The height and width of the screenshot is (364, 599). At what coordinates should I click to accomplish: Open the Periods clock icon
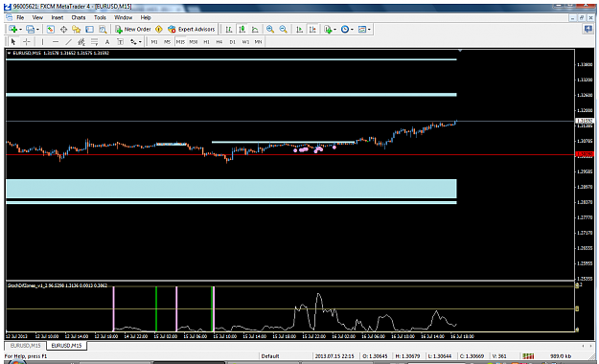[x=345, y=30]
